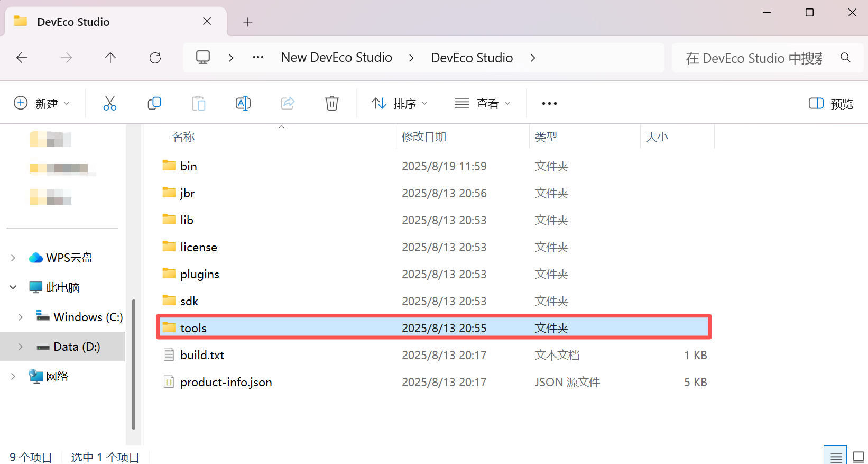
Task: Click the Rename icon
Action: coord(243,103)
